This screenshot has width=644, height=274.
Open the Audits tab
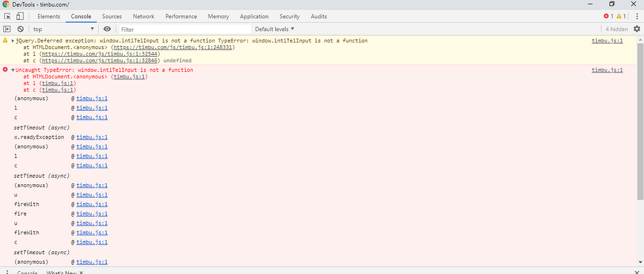(x=319, y=17)
